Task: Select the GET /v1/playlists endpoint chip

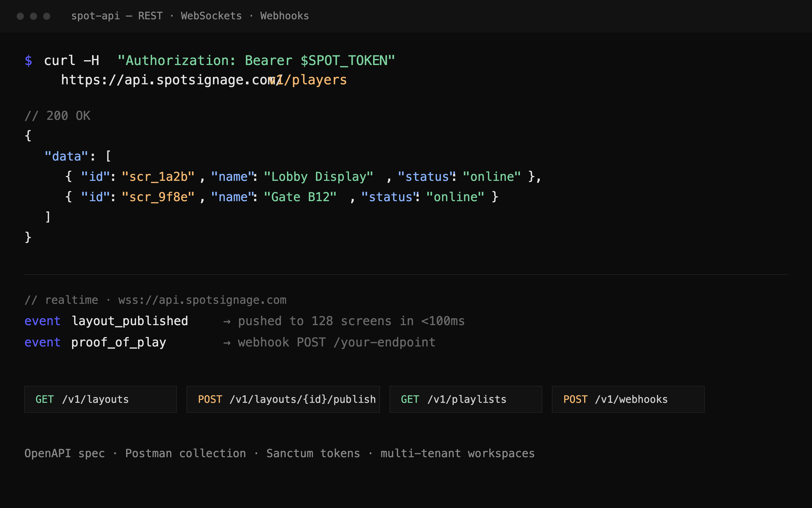Action: pyautogui.click(x=466, y=399)
